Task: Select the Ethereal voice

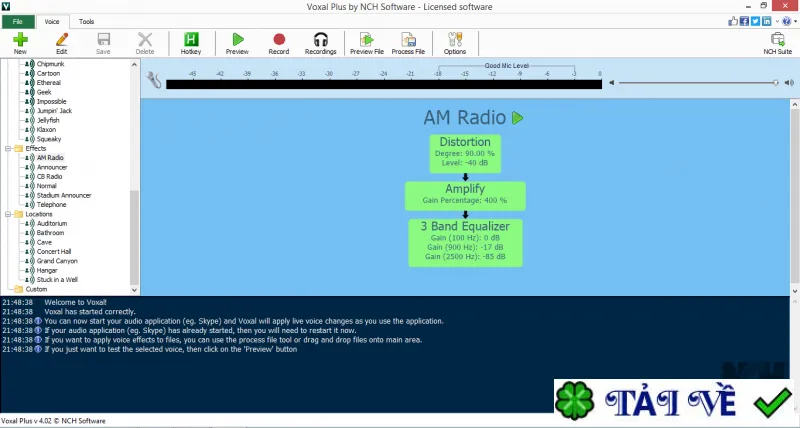Action: click(x=48, y=83)
